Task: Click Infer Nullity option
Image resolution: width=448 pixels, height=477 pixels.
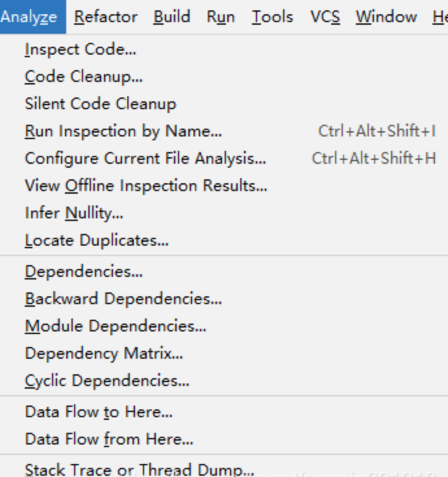Action: click(x=74, y=213)
